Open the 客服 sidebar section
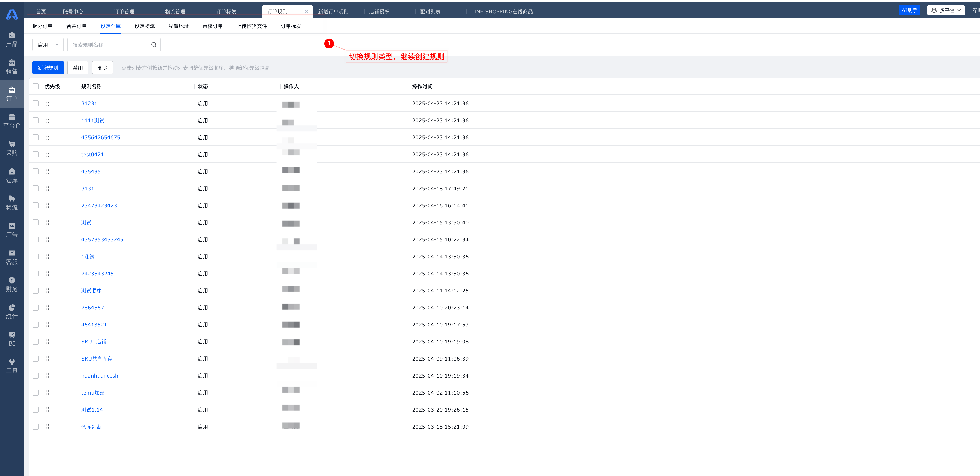980x476 pixels. click(12, 257)
